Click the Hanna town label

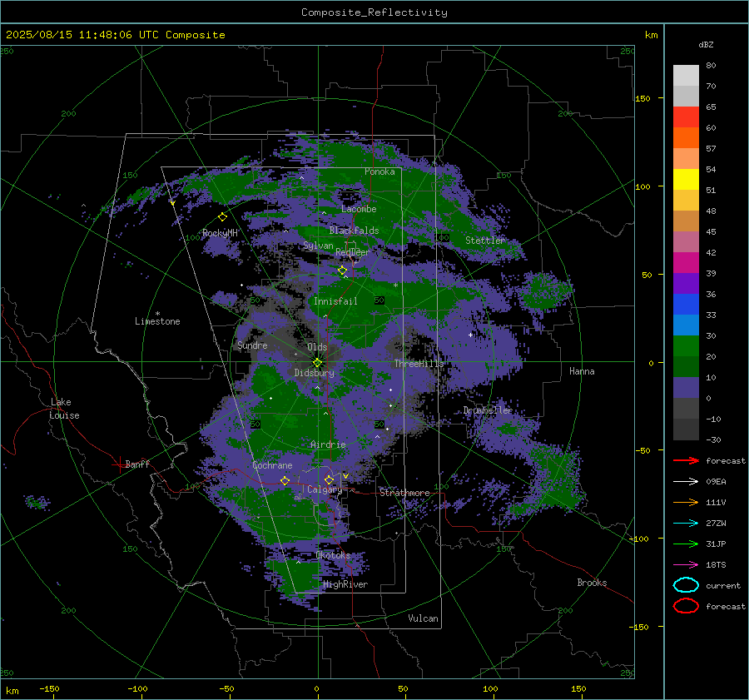(582, 371)
